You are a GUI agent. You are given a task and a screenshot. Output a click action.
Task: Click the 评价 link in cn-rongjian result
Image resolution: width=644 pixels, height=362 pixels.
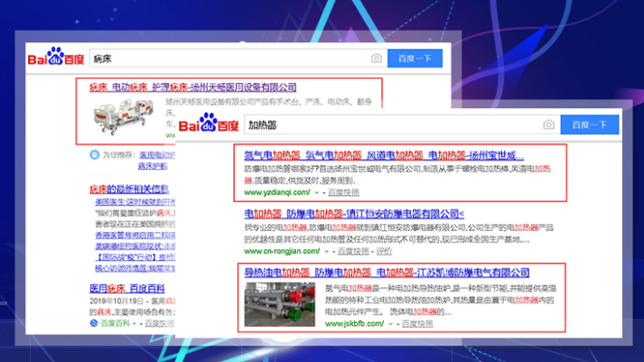[x=384, y=251]
